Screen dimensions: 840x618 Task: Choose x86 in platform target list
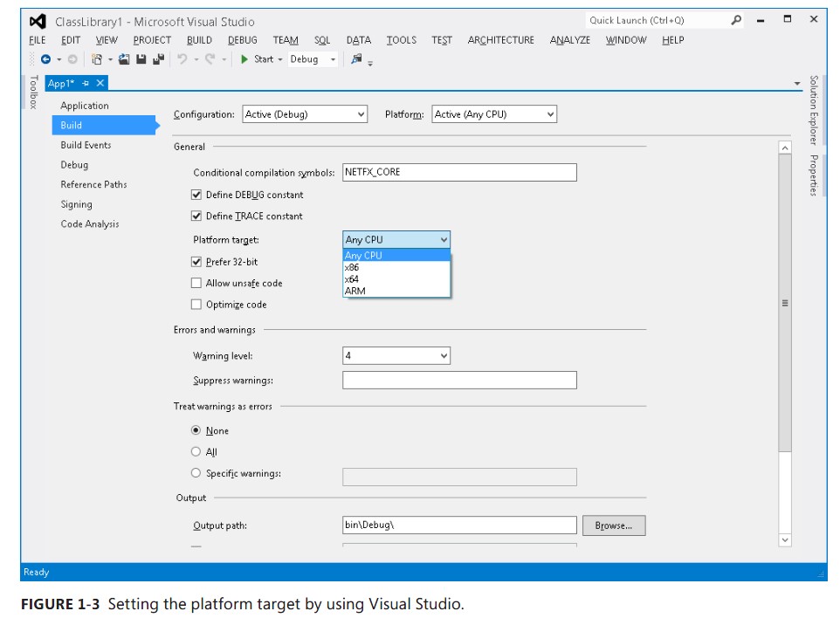(396, 267)
